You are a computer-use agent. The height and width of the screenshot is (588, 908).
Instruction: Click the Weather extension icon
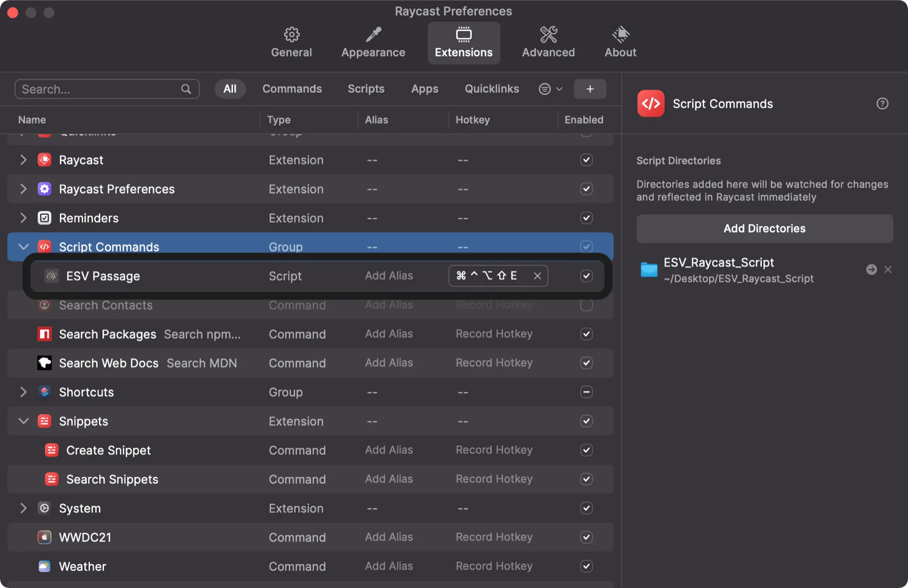(44, 566)
